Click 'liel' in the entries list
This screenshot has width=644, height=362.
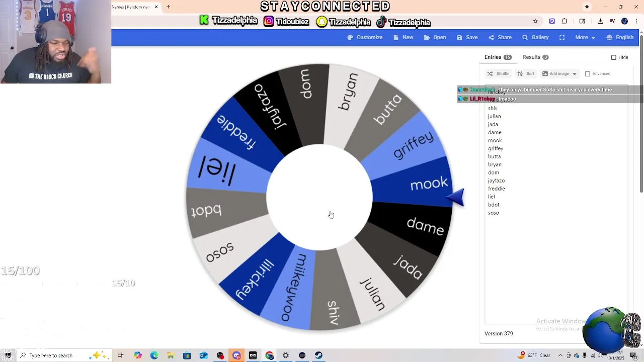tap(491, 197)
